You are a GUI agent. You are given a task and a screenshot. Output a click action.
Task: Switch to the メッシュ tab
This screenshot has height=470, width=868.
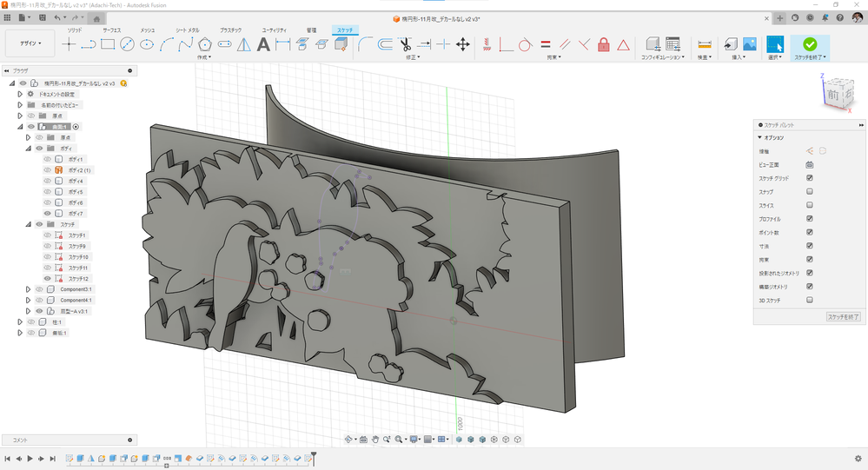[147, 30]
